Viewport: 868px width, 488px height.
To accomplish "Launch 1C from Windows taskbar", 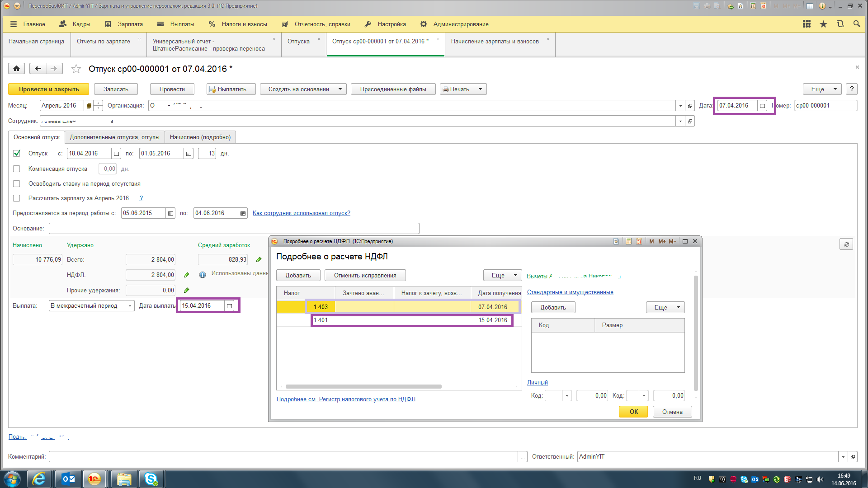I will [x=94, y=479].
